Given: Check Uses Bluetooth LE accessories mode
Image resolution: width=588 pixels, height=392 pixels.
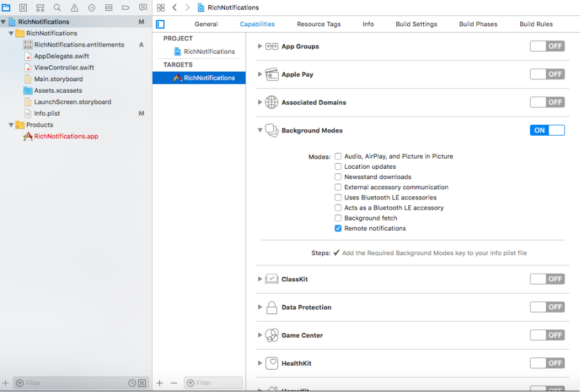Looking at the screenshot, I should (338, 198).
